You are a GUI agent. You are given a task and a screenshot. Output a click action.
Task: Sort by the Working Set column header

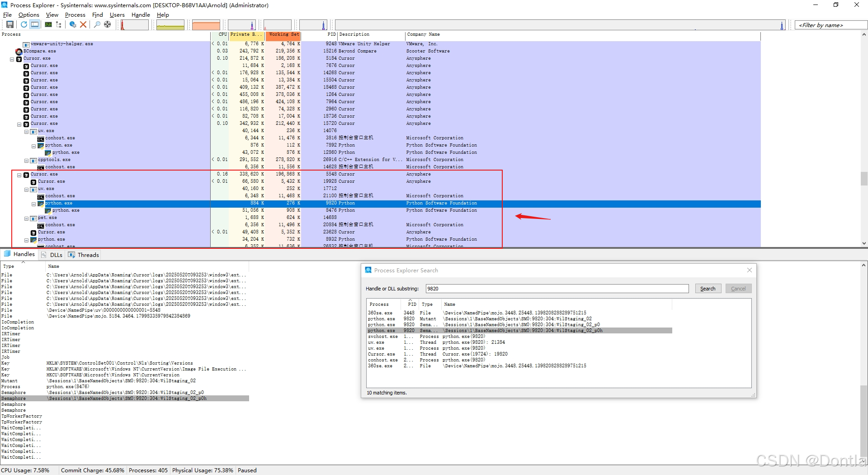click(x=283, y=34)
